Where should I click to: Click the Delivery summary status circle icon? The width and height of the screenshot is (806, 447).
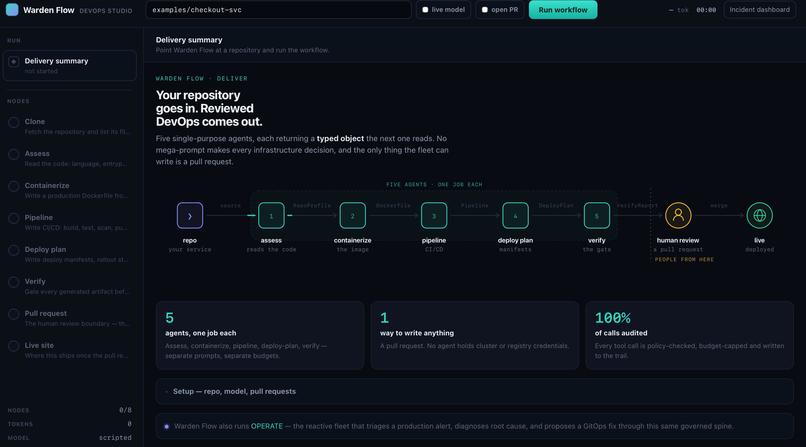tap(14, 62)
